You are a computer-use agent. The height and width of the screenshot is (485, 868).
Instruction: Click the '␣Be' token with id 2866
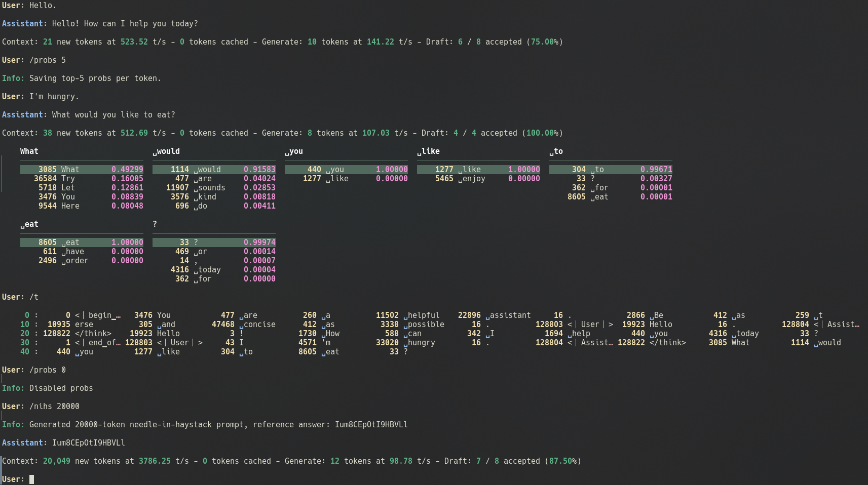[x=645, y=315]
